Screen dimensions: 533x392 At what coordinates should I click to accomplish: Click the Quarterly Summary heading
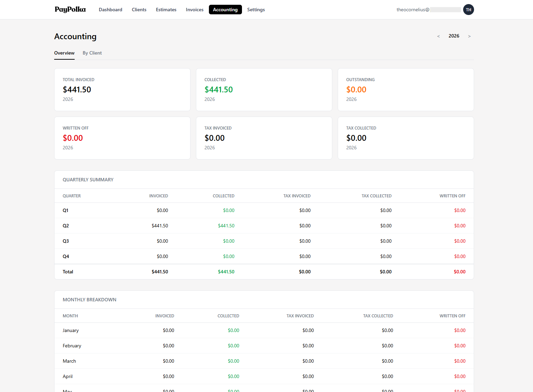(x=88, y=180)
